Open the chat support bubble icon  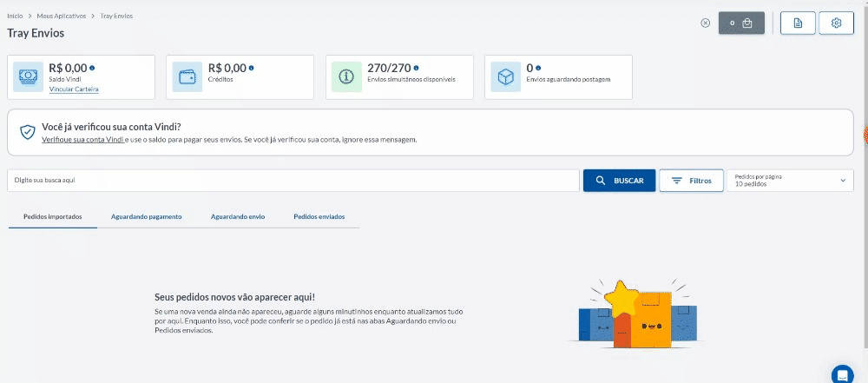point(843,374)
